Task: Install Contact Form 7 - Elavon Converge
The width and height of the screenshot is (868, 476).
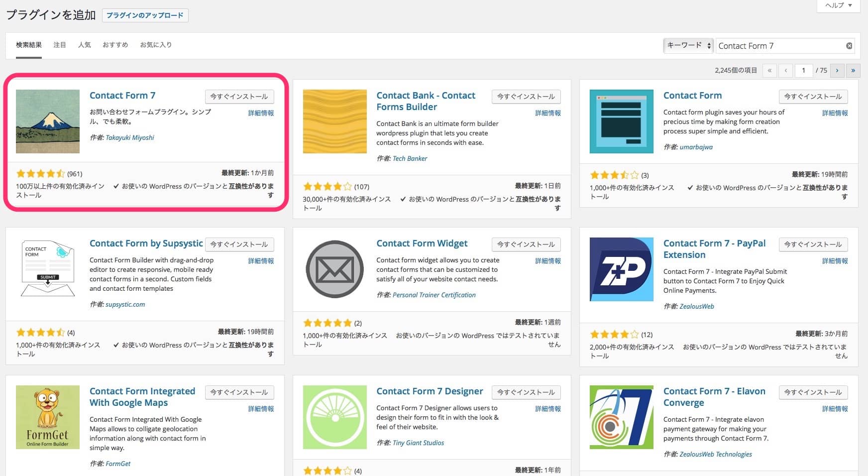Action: 813,392
